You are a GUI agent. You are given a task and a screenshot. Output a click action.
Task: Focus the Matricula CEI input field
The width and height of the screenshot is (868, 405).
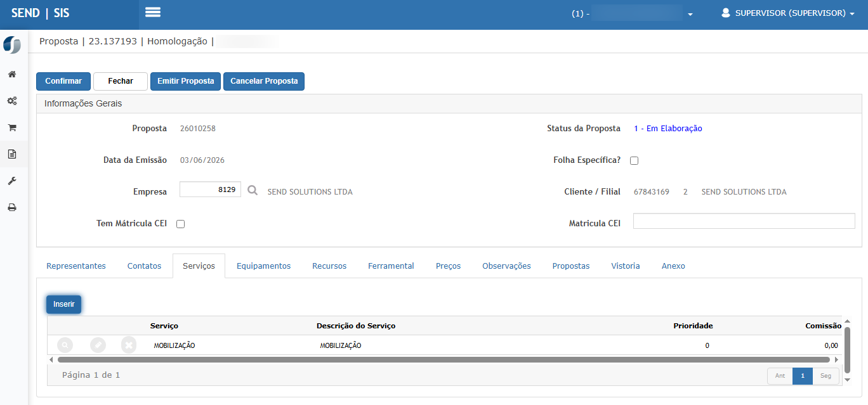click(x=744, y=221)
